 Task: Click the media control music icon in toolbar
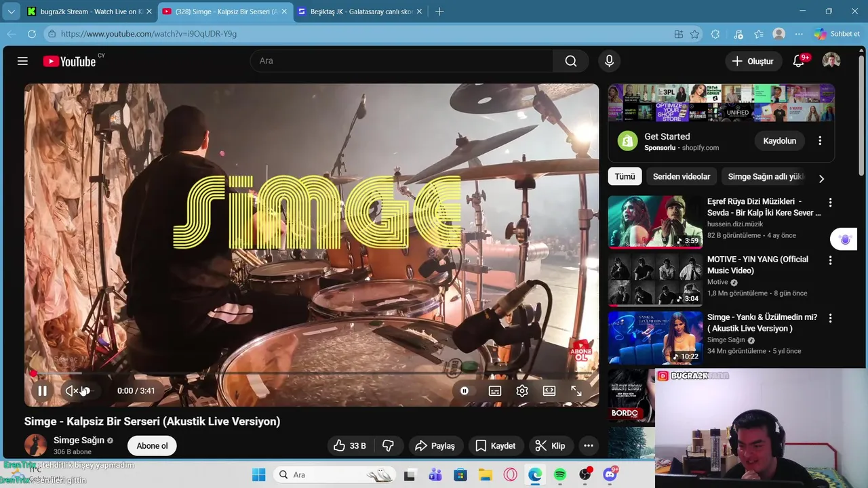(x=738, y=34)
